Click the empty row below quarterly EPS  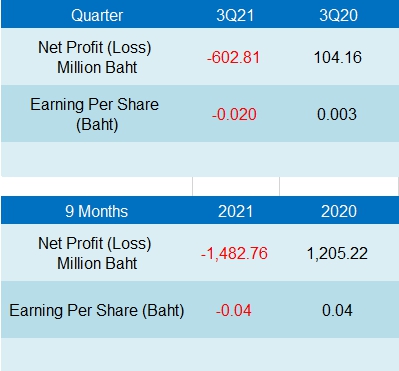199,159
